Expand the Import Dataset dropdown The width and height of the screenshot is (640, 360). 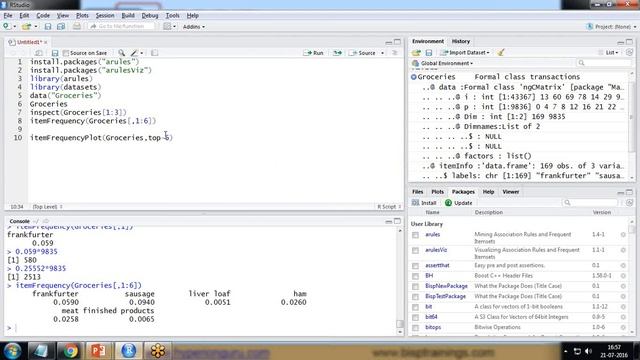[x=465, y=53]
